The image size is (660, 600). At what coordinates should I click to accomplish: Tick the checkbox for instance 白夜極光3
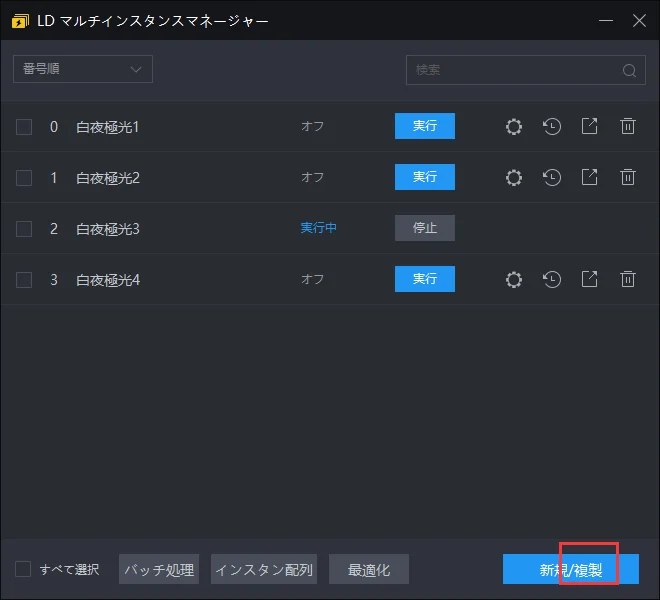pyautogui.click(x=24, y=229)
